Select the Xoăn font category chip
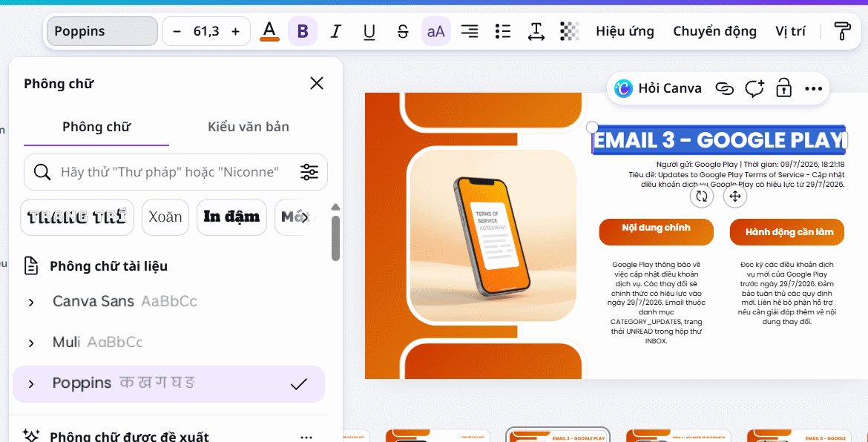 point(165,217)
